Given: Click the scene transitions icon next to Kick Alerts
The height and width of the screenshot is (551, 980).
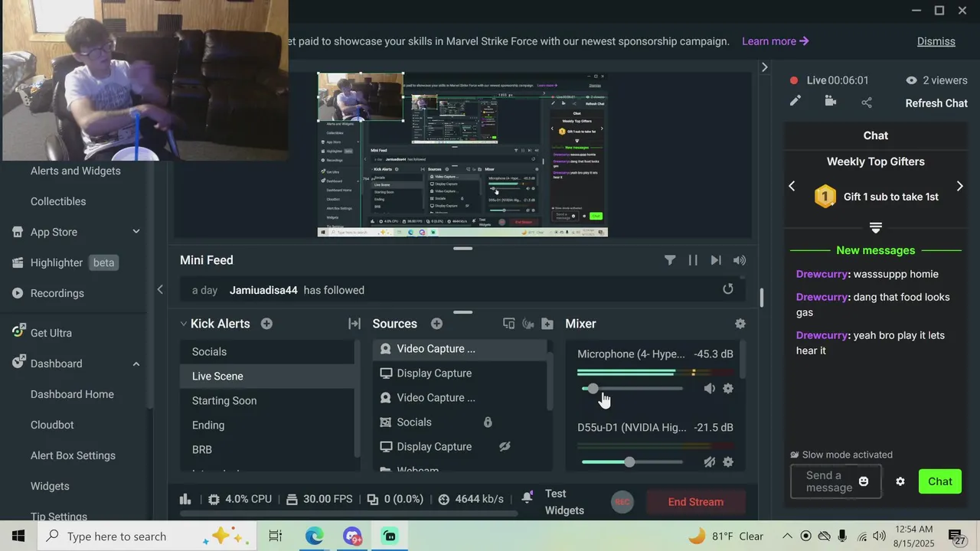Looking at the screenshot, I should [354, 324].
